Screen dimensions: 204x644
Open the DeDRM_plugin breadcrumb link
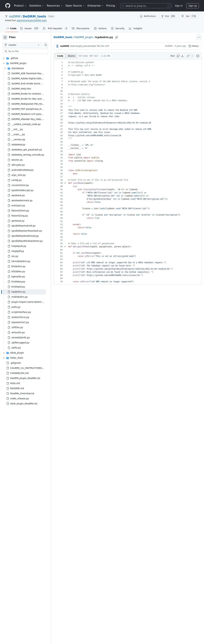point(84,37)
